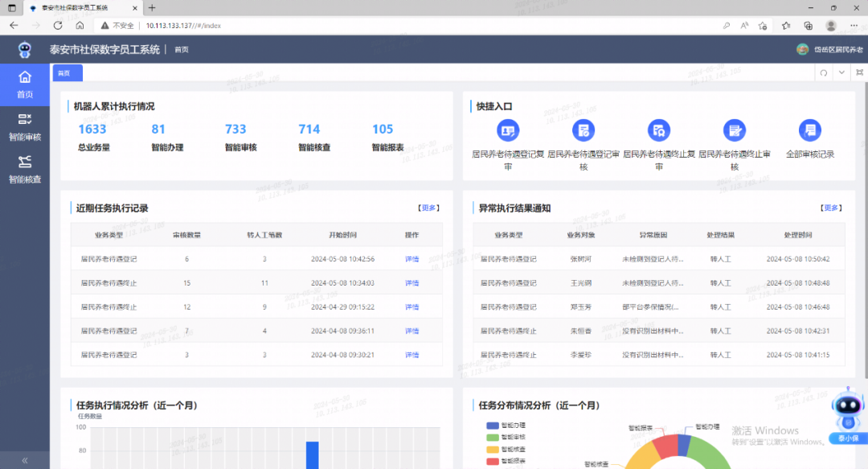Screen dimensions: 868x469
Task: Click the 714 智能核查 figure
Action: pos(309,130)
